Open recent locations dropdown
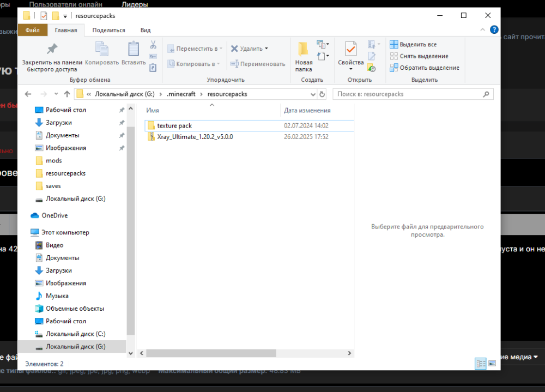Screen dimensions: 545x392 (56, 94)
